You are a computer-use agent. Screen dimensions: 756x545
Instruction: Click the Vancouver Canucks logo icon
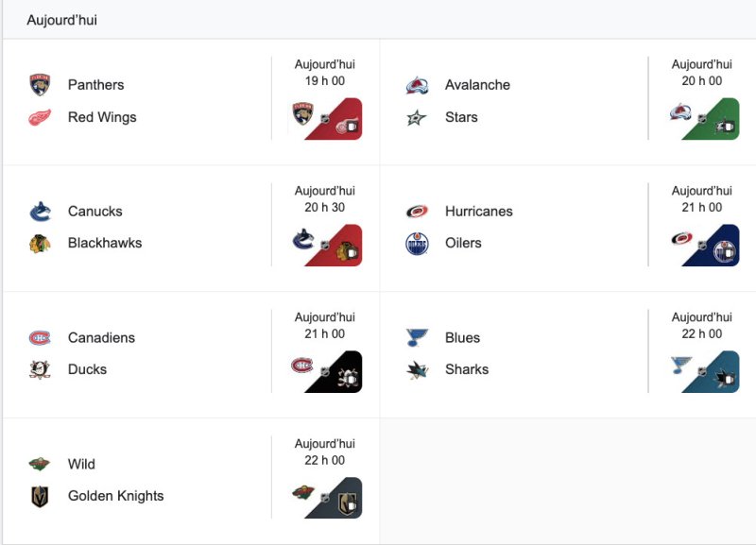[40, 212]
